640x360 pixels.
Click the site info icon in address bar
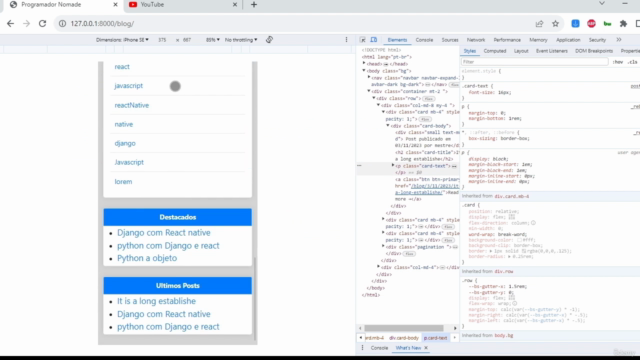[62, 24]
